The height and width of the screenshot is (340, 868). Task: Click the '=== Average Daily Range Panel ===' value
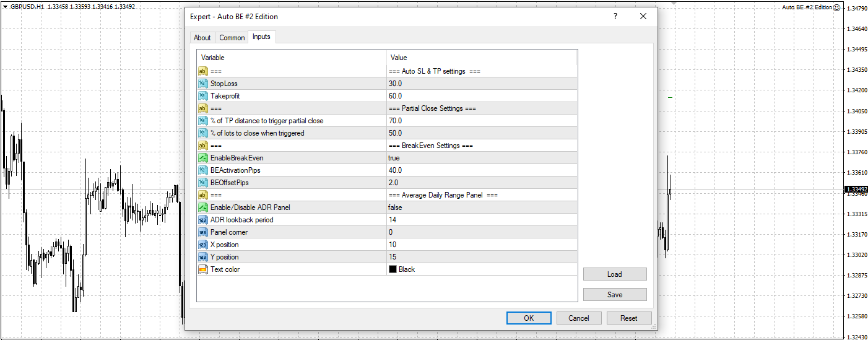(x=443, y=195)
